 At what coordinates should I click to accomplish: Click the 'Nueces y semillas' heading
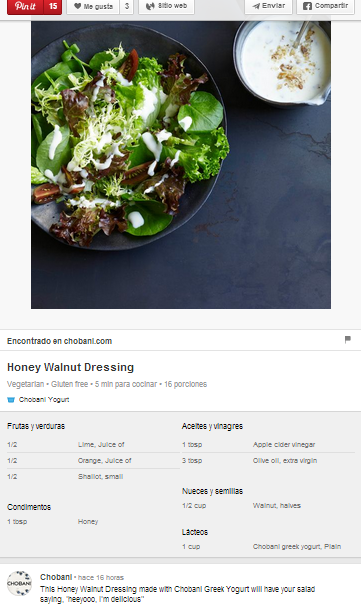(212, 491)
